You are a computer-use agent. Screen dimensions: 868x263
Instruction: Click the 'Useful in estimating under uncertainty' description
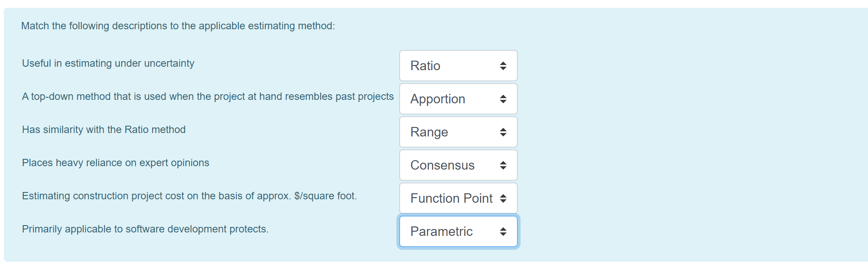coord(108,63)
